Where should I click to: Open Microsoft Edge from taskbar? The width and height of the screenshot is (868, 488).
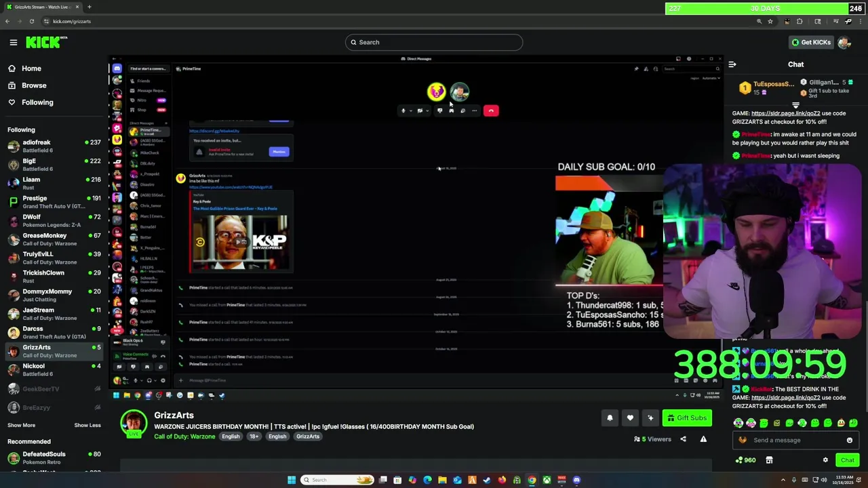pos(427,480)
